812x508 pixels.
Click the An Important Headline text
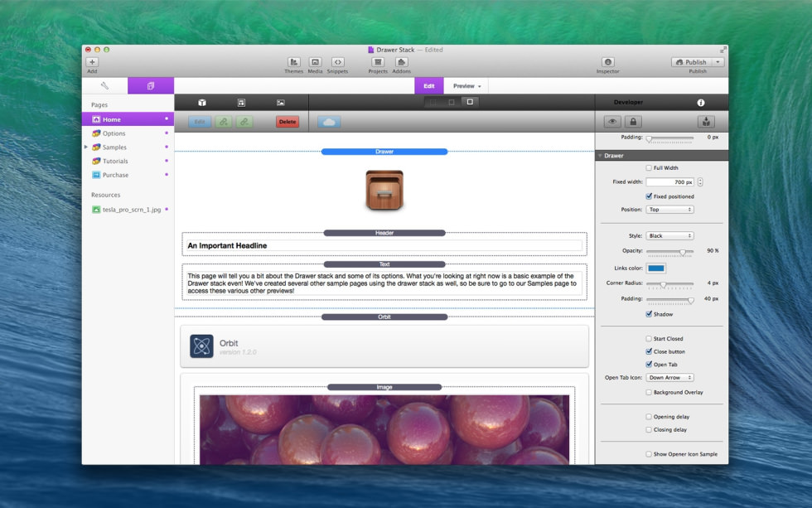pyautogui.click(x=227, y=246)
